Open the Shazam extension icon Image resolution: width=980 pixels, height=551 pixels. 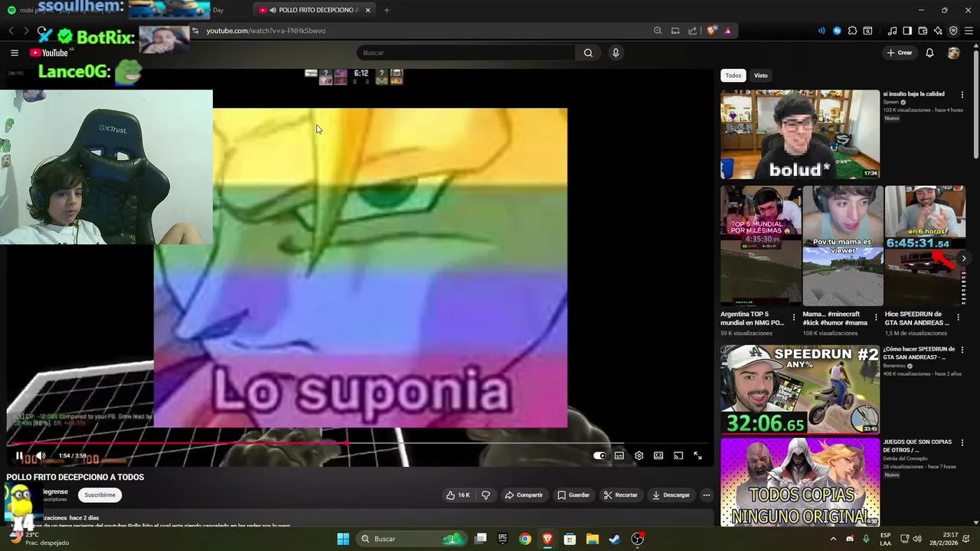pos(837,31)
